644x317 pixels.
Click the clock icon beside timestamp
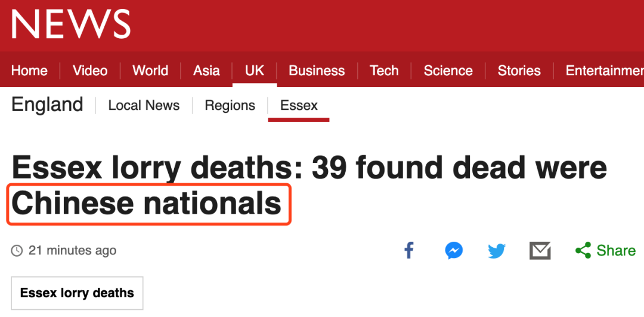point(17,250)
